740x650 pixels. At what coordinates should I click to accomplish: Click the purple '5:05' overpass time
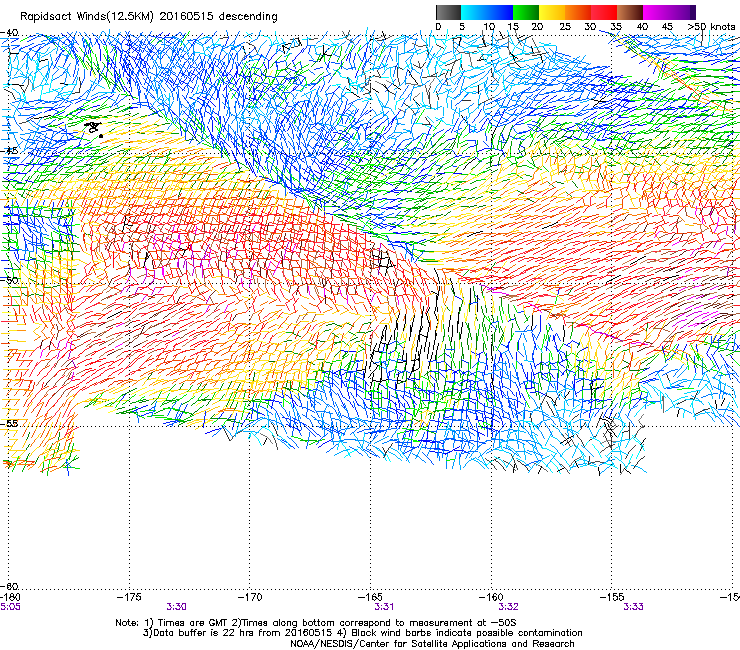(10, 607)
